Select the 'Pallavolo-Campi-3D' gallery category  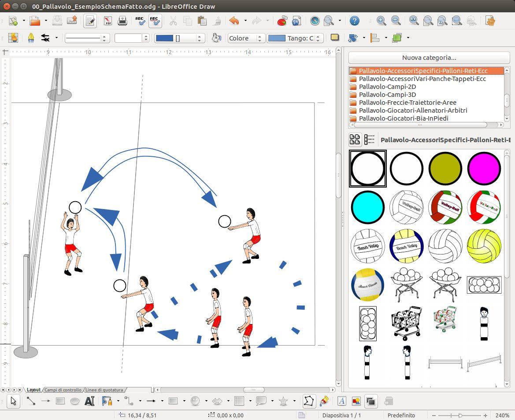pyautogui.click(x=387, y=95)
